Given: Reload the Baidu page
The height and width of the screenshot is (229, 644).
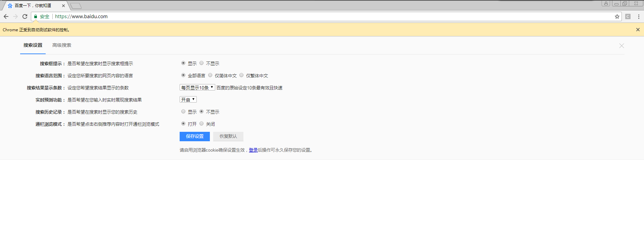Looking at the screenshot, I should tap(25, 16).
